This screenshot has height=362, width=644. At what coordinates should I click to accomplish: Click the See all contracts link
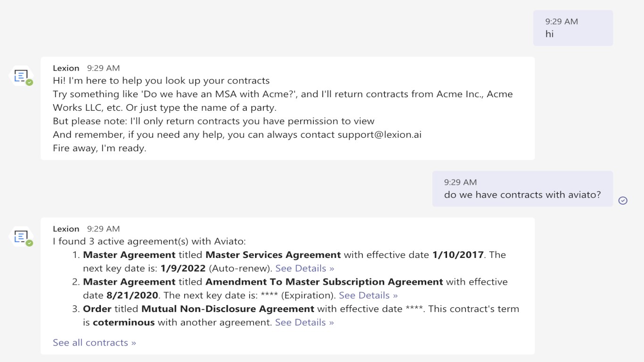(x=94, y=343)
